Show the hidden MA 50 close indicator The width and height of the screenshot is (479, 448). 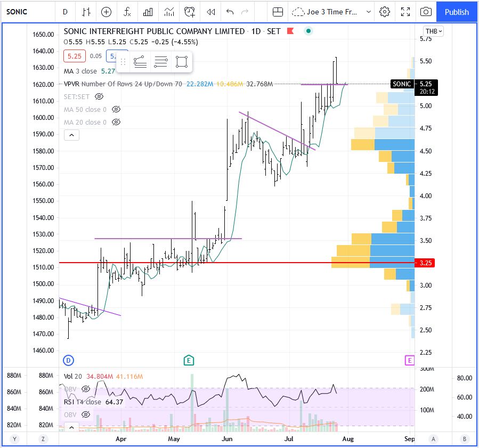pyautogui.click(x=116, y=109)
